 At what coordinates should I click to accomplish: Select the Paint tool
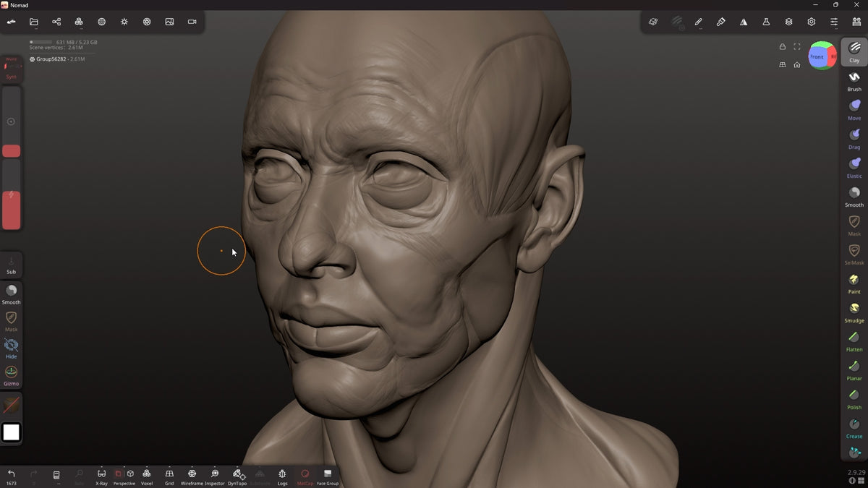pos(854,283)
